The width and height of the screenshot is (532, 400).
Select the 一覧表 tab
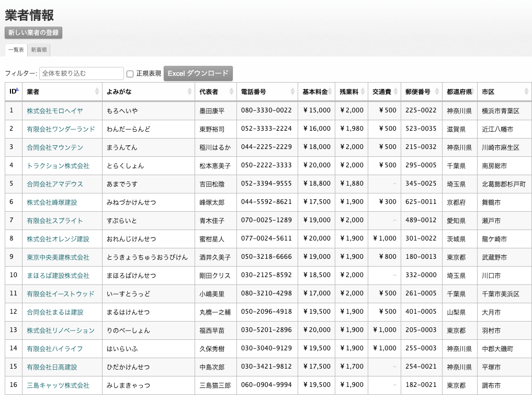pos(16,50)
